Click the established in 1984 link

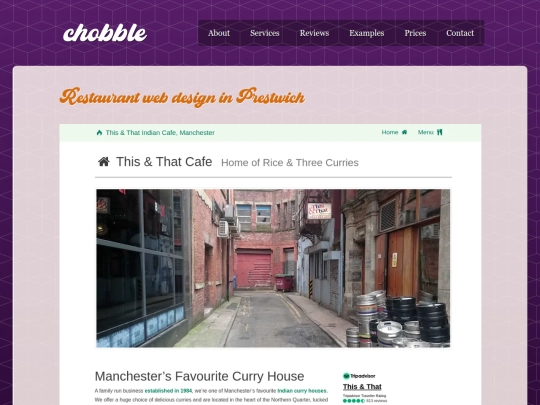point(168,391)
